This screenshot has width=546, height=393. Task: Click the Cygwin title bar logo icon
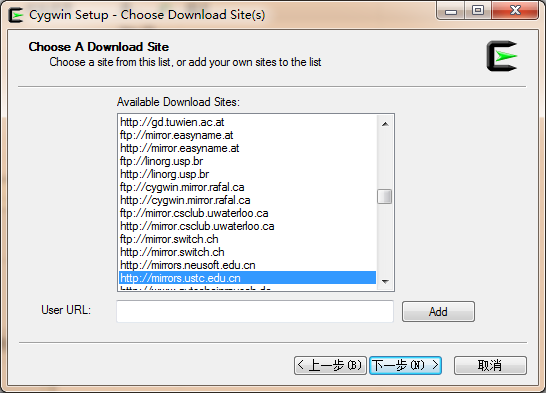click(16, 15)
